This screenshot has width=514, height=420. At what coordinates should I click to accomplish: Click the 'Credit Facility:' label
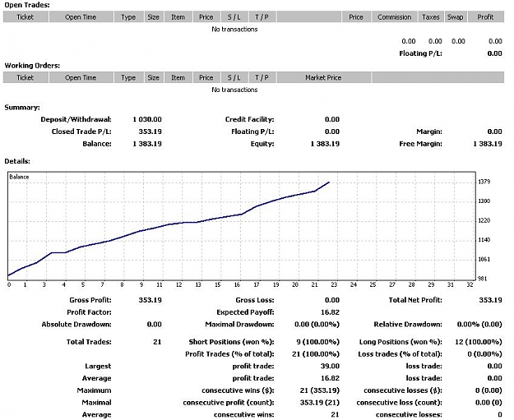[250, 119]
